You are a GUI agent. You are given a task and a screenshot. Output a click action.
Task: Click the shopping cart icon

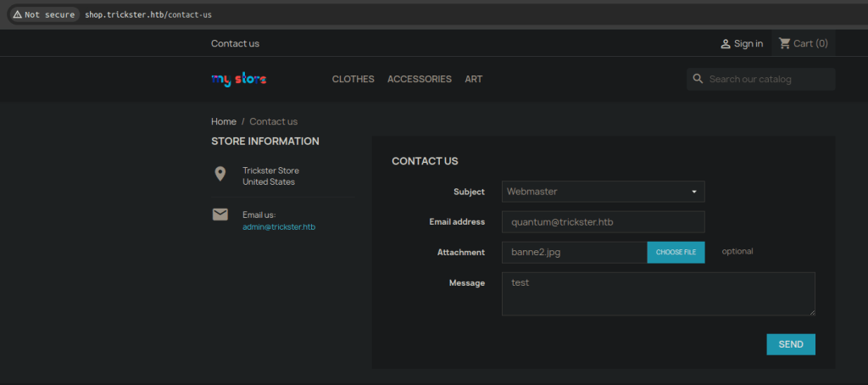click(784, 43)
